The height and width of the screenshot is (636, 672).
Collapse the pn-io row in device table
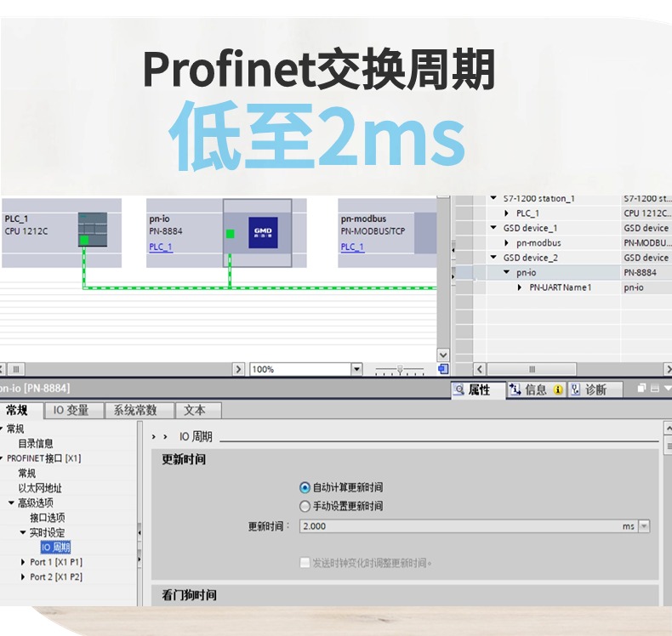507,272
